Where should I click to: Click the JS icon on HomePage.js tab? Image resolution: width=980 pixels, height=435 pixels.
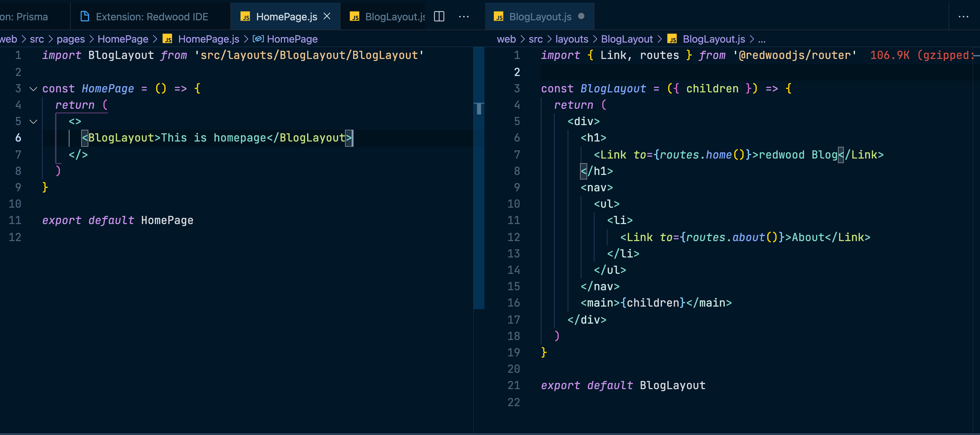pyautogui.click(x=245, y=17)
